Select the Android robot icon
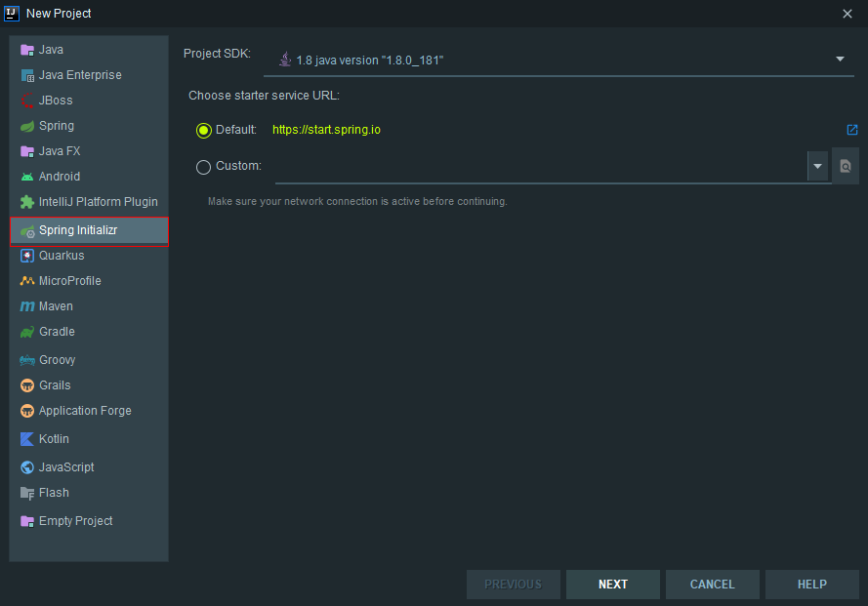This screenshot has width=868, height=606. click(x=27, y=177)
